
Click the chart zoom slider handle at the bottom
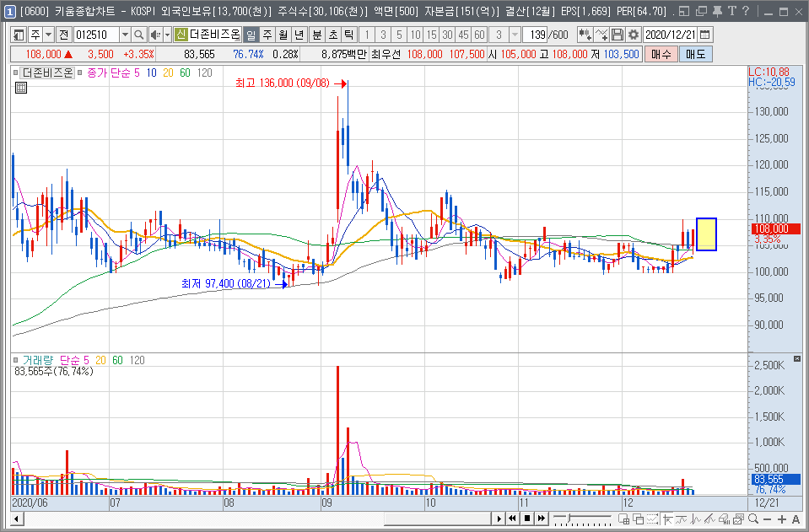point(569,517)
